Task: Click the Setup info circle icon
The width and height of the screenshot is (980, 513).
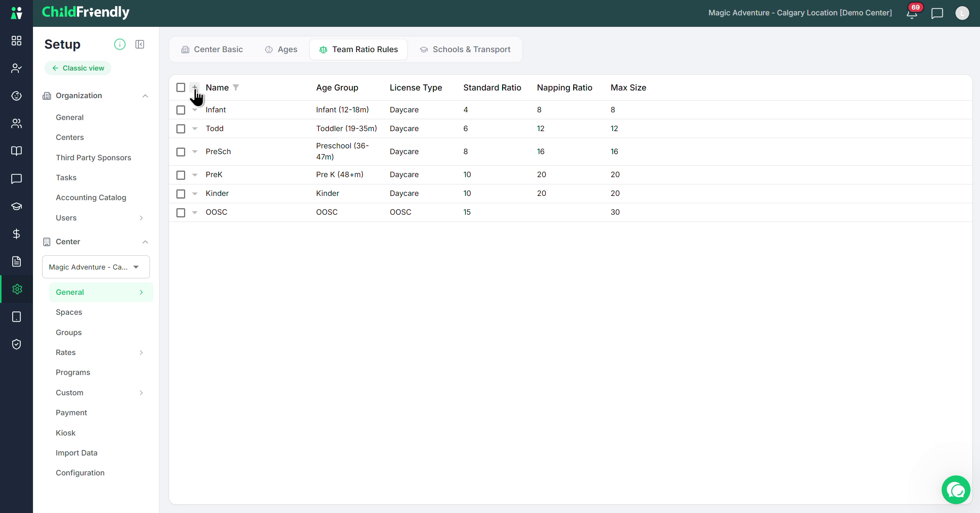Action: click(x=120, y=44)
